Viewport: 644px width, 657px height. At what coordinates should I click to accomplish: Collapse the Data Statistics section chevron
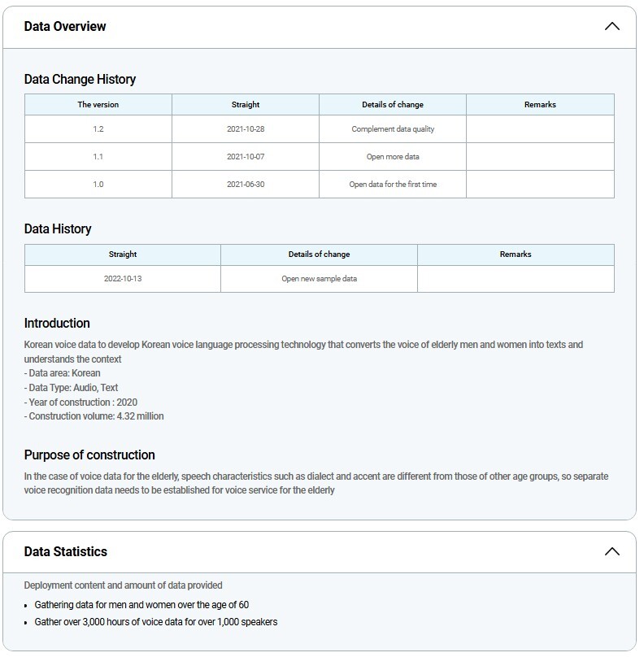(x=612, y=552)
